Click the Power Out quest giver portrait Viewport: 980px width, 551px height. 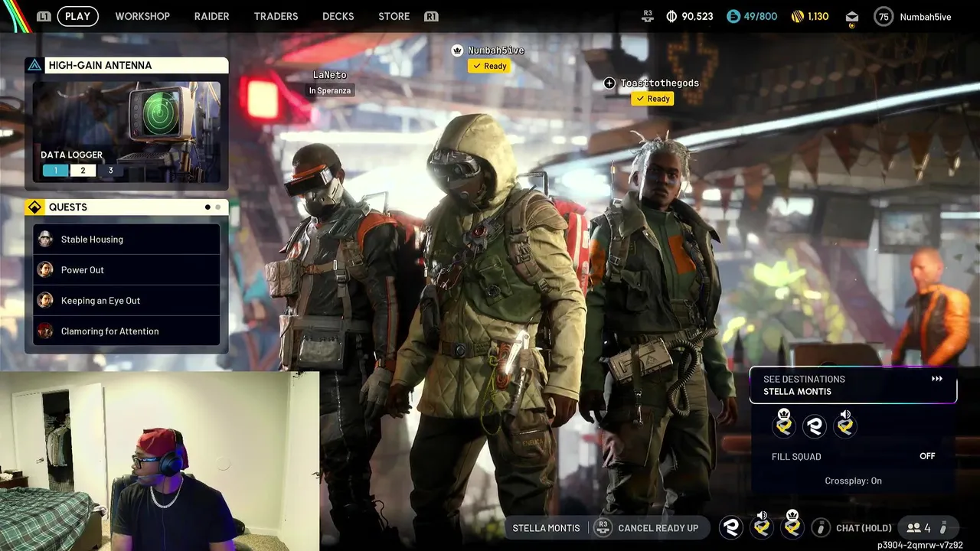click(45, 269)
